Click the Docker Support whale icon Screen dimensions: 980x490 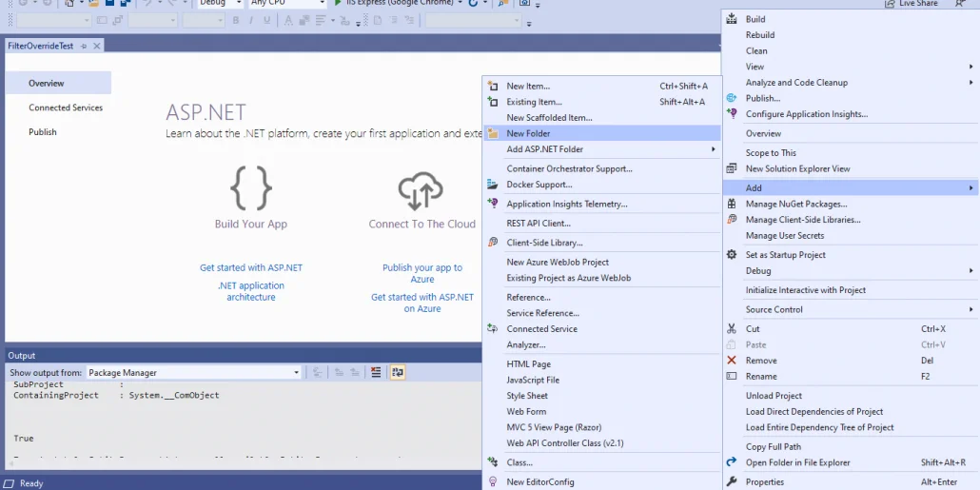(493, 185)
